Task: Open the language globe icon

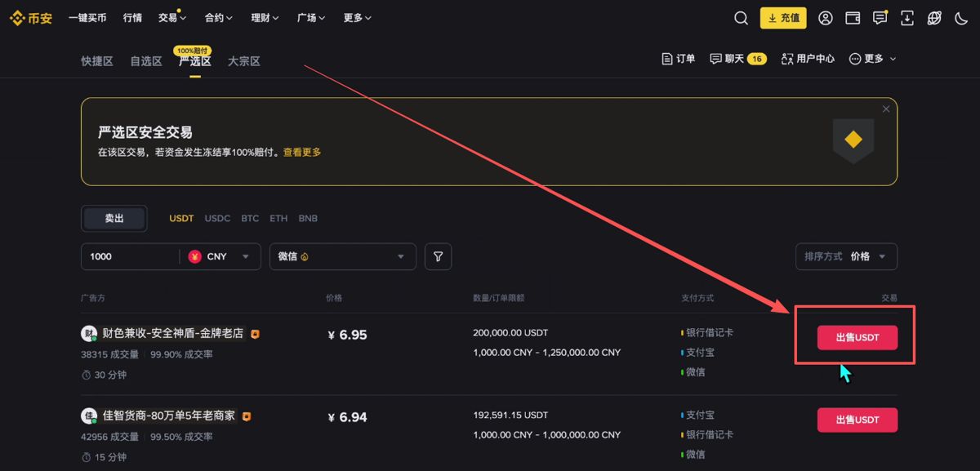Action: click(x=933, y=17)
